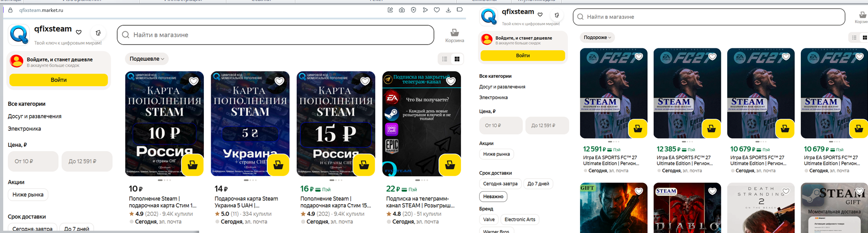This screenshot has width=868, height=233.
Task: Open the Death Stranding 2 product thumbnail
Action: [761, 208]
